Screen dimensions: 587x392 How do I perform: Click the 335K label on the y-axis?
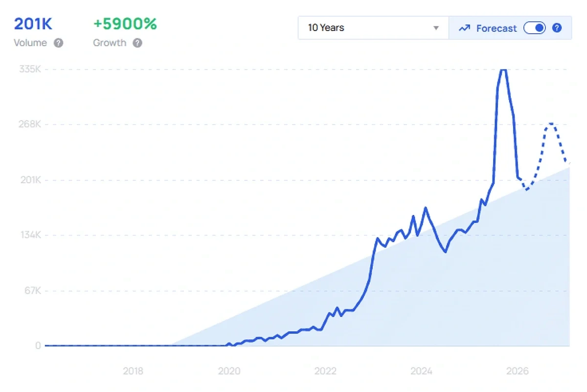click(x=30, y=69)
